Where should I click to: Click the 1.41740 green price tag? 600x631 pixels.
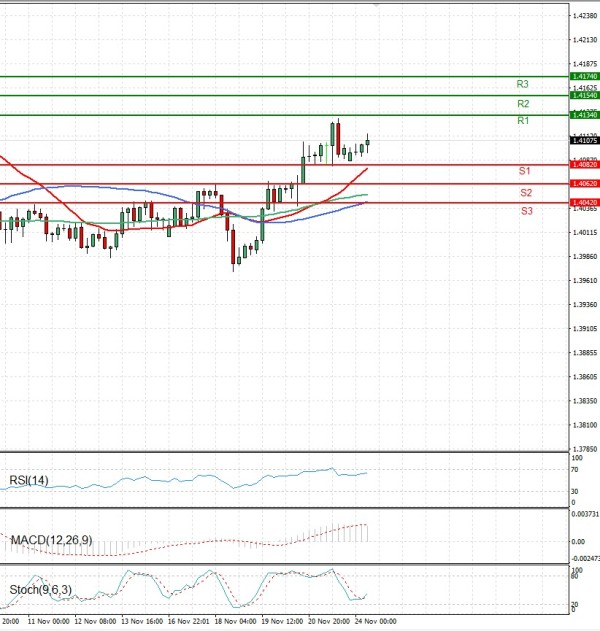pyautogui.click(x=584, y=76)
